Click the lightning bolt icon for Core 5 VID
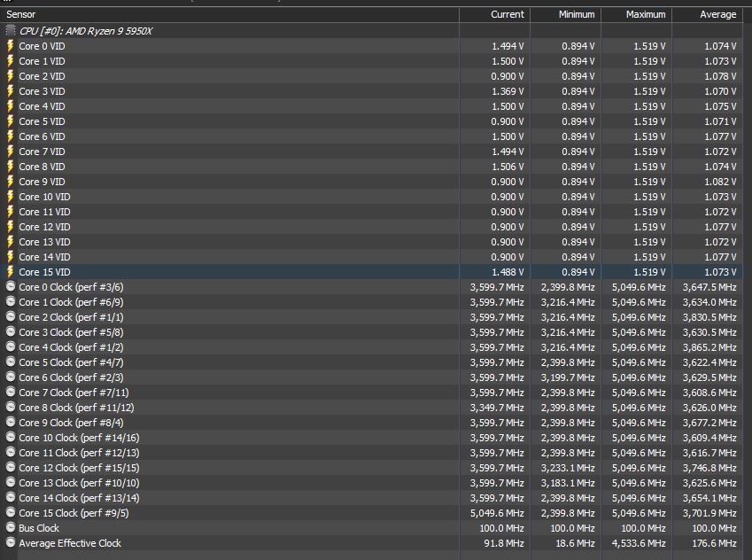Image resolution: width=752 pixels, height=560 pixels. pyautogui.click(x=10, y=121)
